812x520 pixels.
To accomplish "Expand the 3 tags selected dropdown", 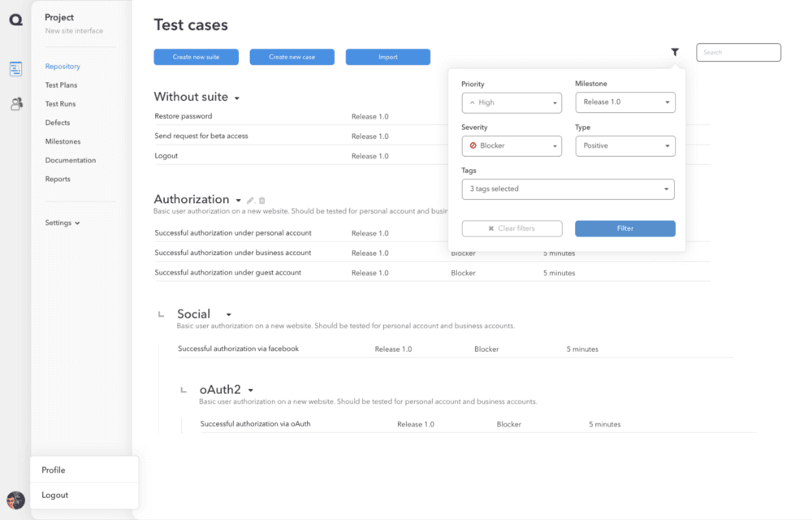I will pyautogui.click(x=568, y=189).
